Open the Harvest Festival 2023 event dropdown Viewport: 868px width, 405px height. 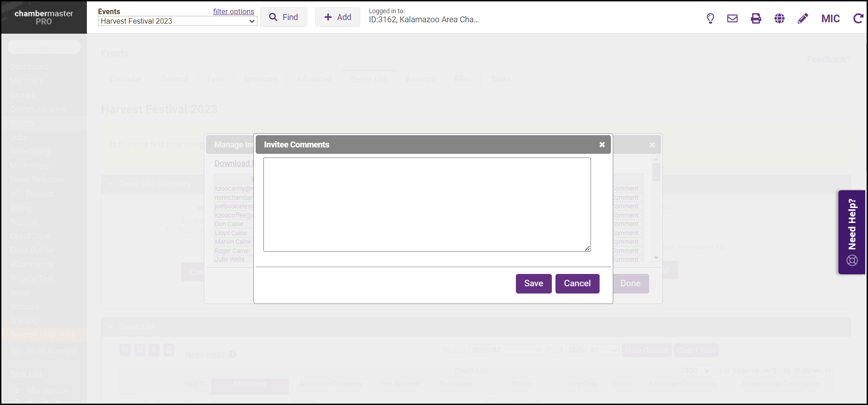click(177, 21)
